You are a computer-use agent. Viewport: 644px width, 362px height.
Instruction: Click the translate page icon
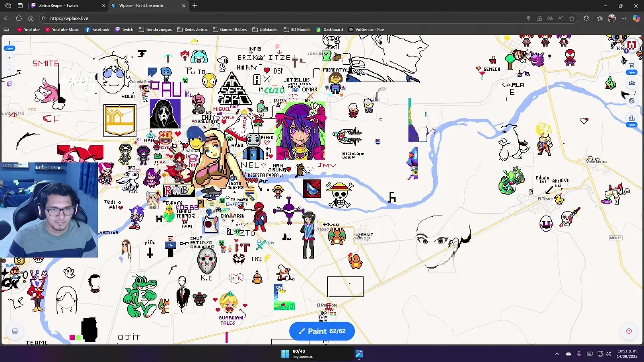coord(550,18)
